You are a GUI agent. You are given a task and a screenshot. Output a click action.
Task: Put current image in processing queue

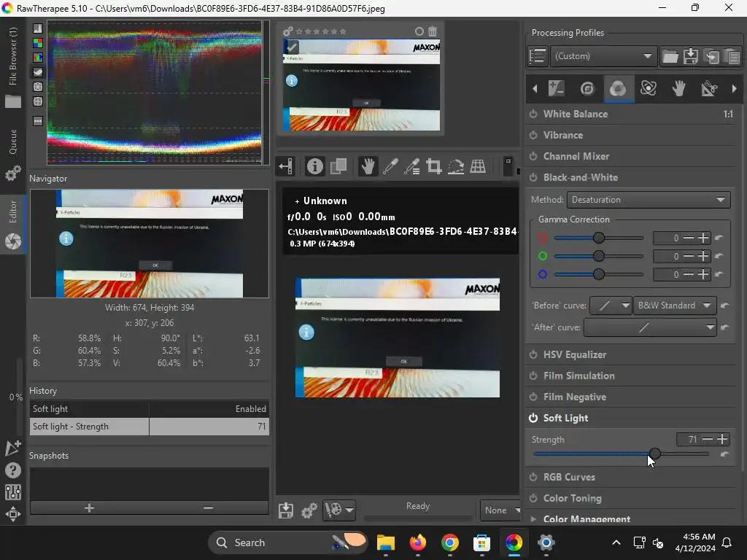pyautogui.click(x=309, y=510)
